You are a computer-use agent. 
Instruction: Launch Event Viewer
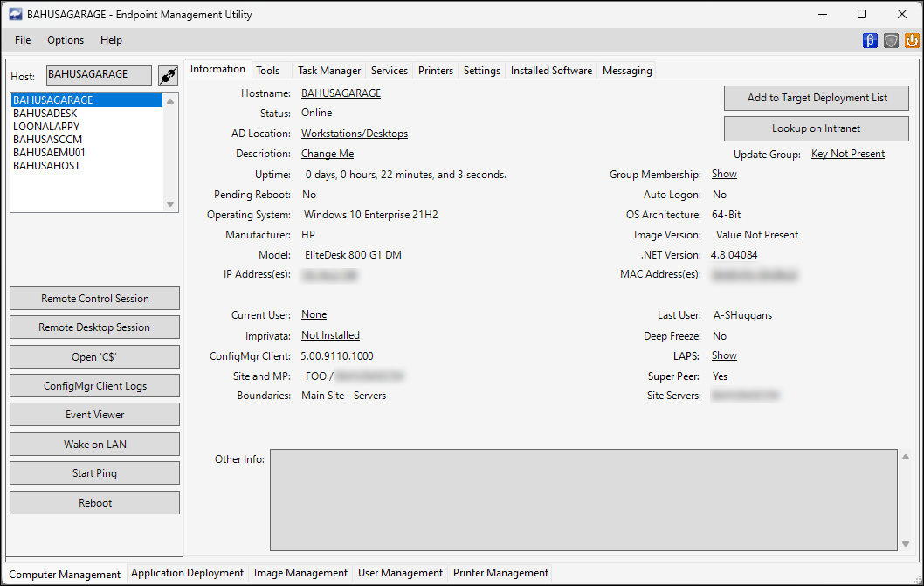[95, 415]
